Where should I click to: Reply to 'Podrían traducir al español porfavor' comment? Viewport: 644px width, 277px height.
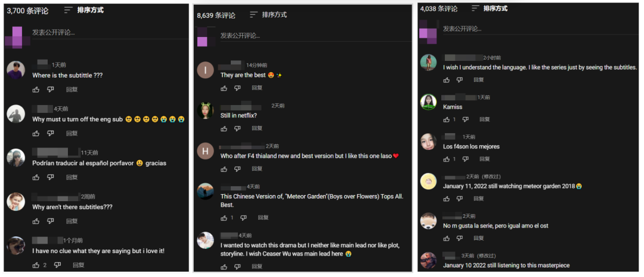72,177
